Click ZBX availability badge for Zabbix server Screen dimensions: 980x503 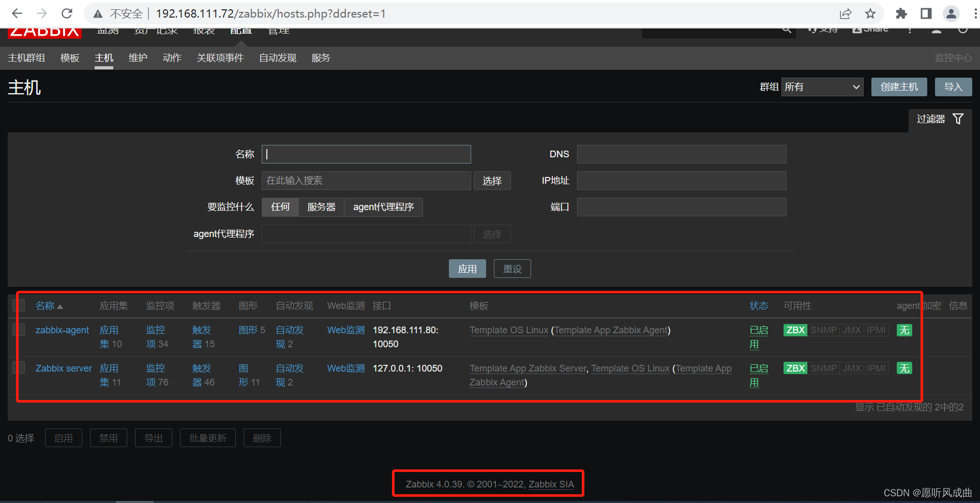[x=795, y=368]
